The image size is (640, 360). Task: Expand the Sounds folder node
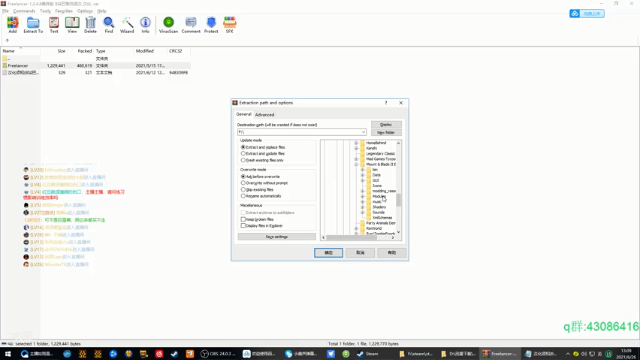coord(362,212)
